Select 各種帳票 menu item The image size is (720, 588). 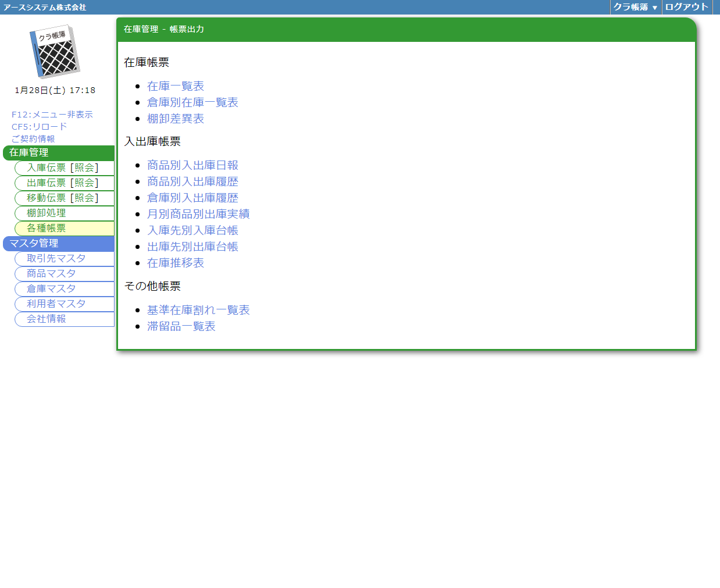65,229
